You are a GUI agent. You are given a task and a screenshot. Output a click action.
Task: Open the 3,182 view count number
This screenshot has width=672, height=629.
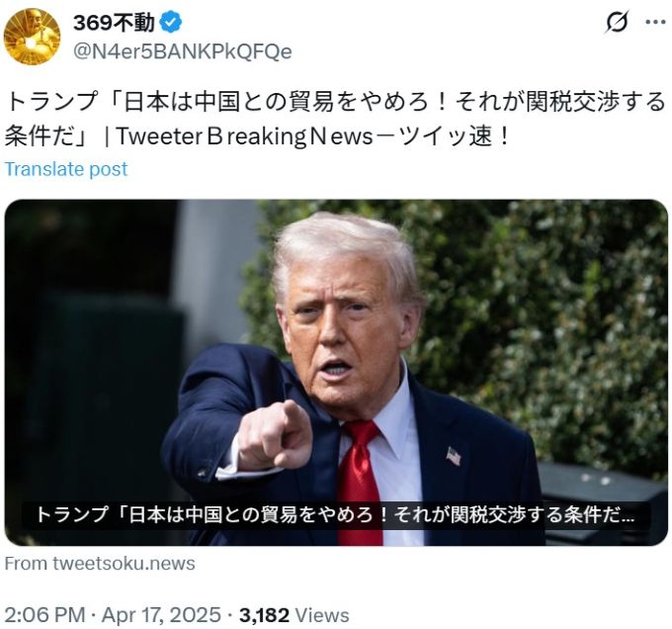coord(264,615)
